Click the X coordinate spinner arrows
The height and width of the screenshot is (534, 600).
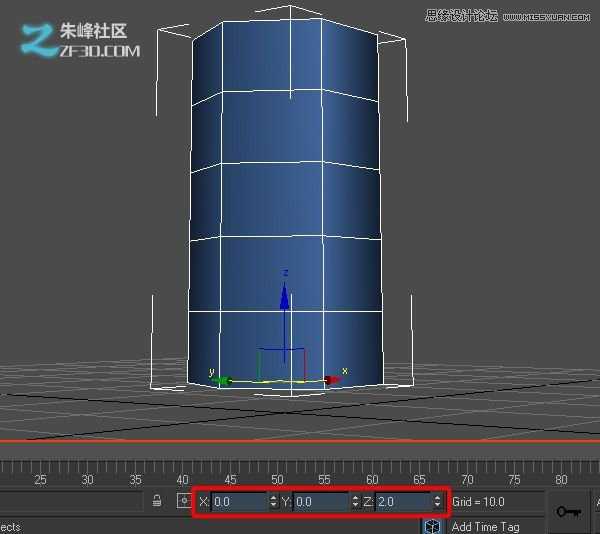click(x=273, y=501)
